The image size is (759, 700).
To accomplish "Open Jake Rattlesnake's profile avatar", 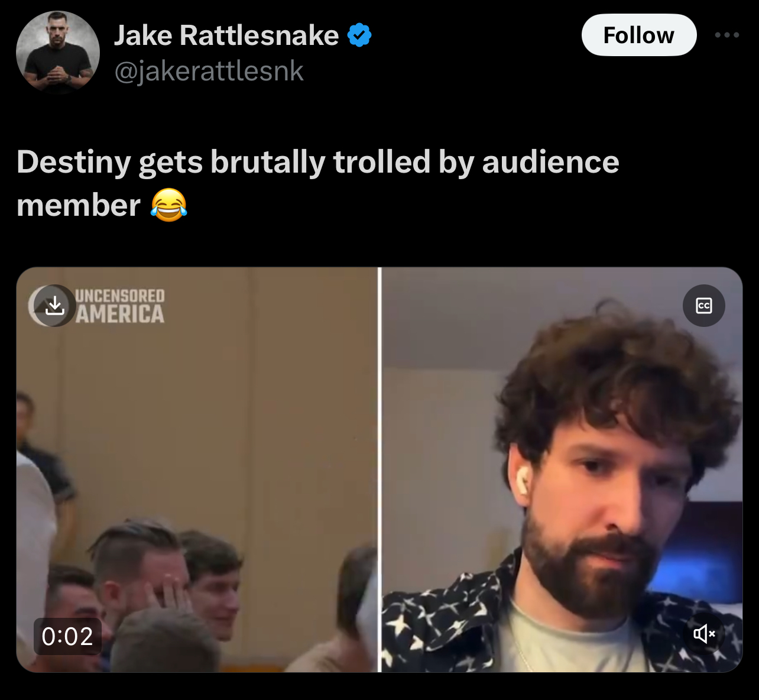I will [x=58, y=52].
